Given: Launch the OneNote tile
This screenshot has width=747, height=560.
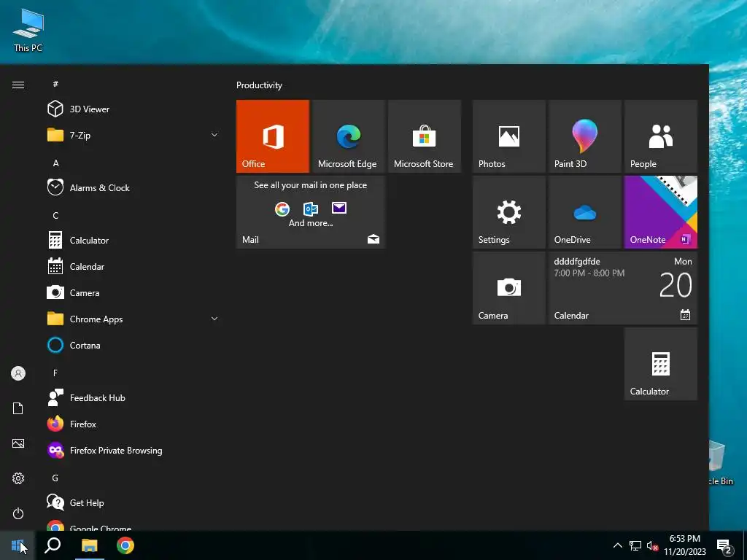Looking at the screenshot, I should click(x=661, y=212).
